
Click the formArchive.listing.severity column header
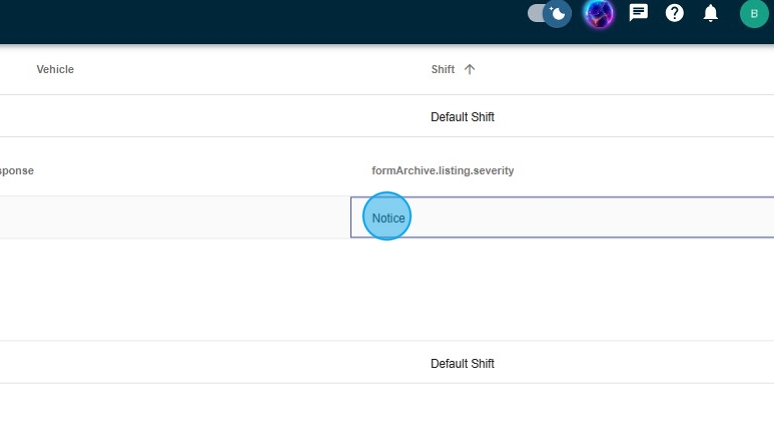click(x=442, y=171)
